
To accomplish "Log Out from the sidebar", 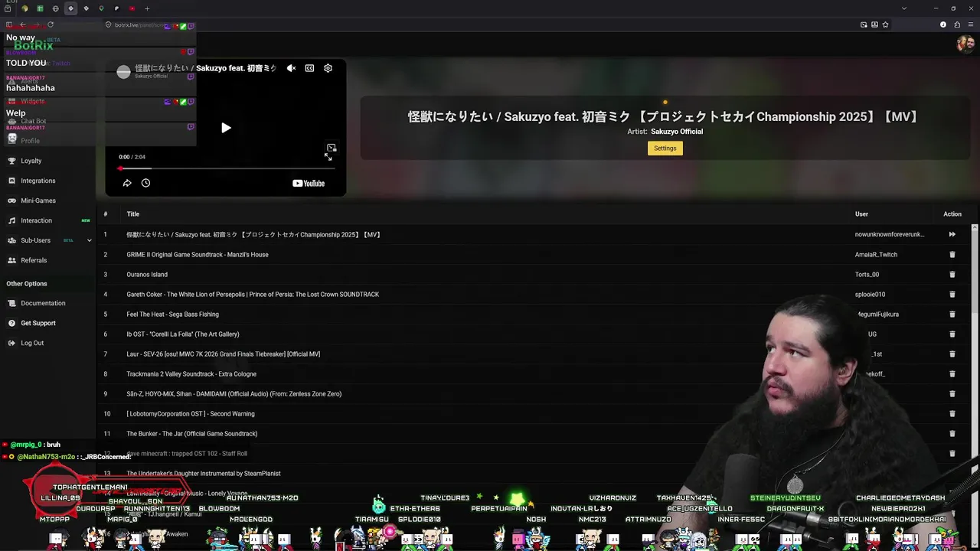I will click(32, 343).
